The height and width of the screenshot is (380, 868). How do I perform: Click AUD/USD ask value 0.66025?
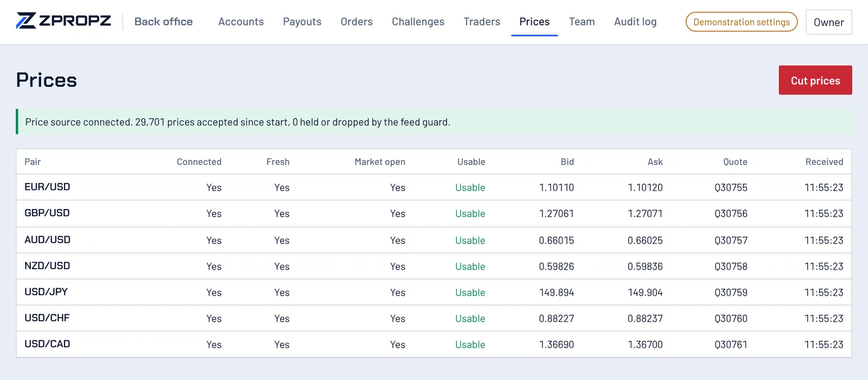[x=645, y=240]
